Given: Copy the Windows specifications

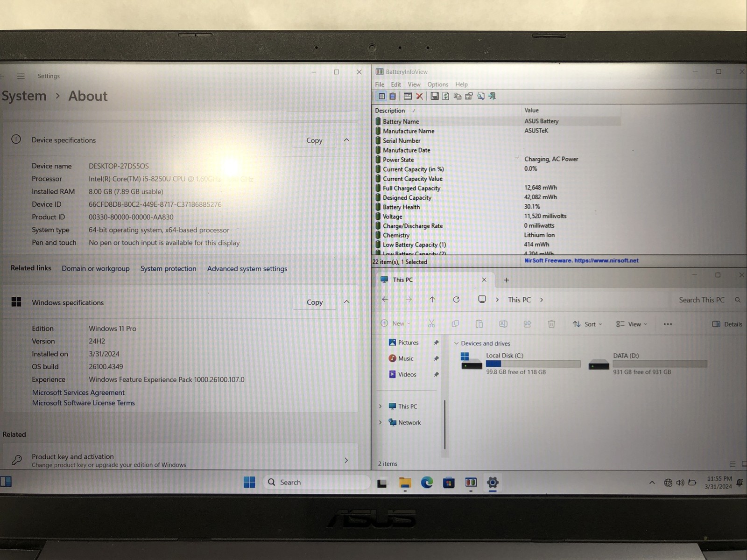Looking at the screenshot, I should click(315, 302).
